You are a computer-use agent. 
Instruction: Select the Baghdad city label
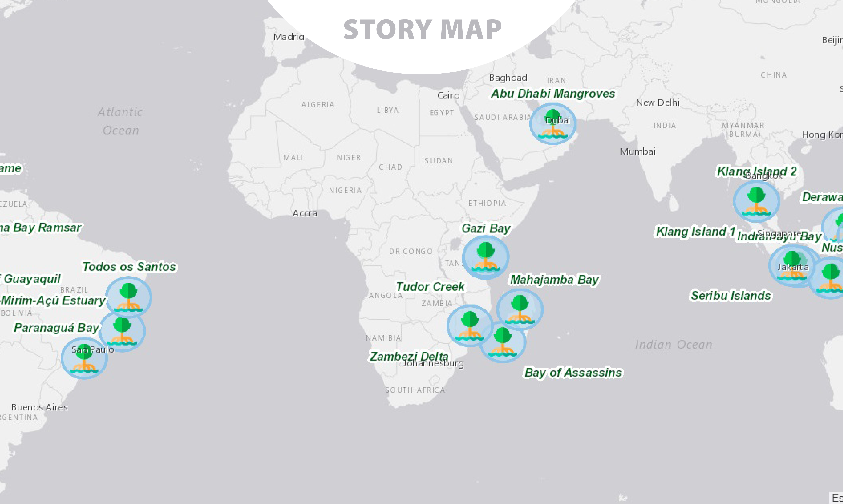pyautogui.click(x=508, y=78)
